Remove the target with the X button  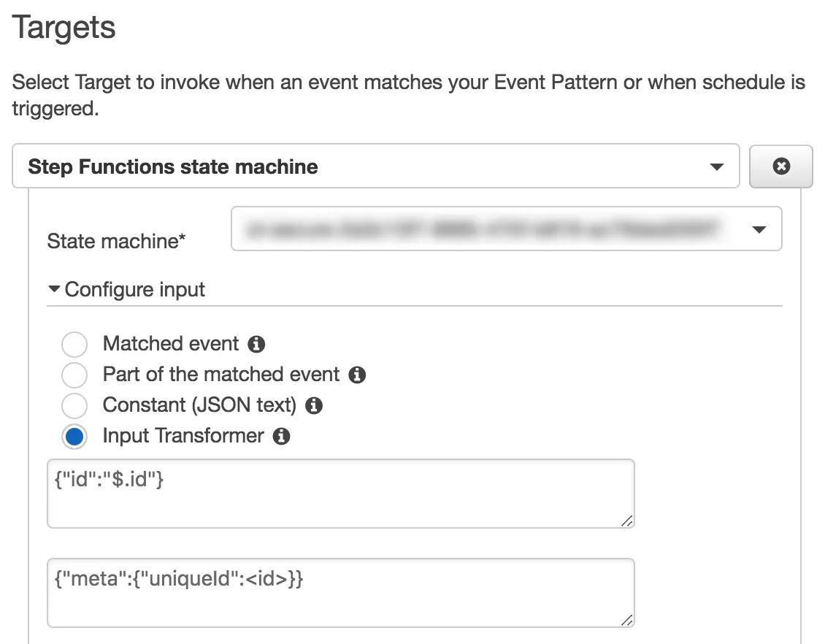tap(781, 166)
